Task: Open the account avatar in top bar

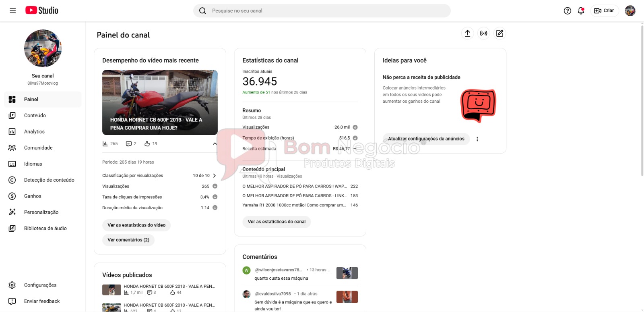Action: [x=630, y=11]
